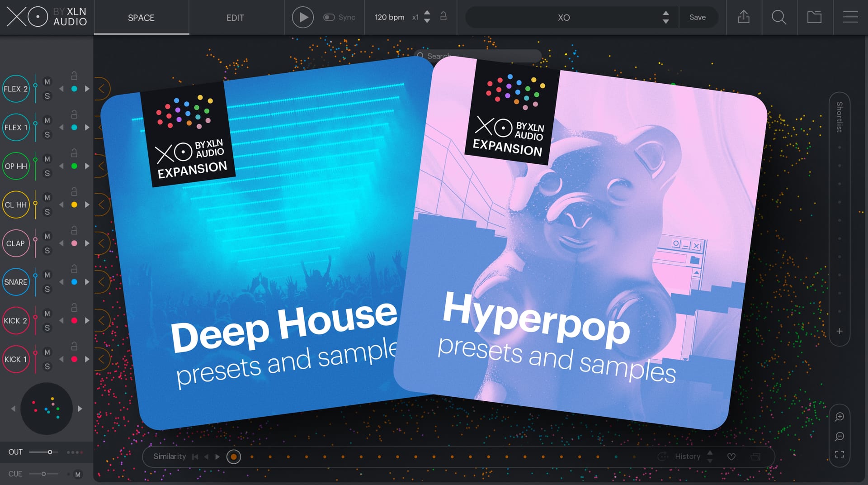Start playback with the play button
Viewport: 868px width, 485px height.
(x=302, y=18)
